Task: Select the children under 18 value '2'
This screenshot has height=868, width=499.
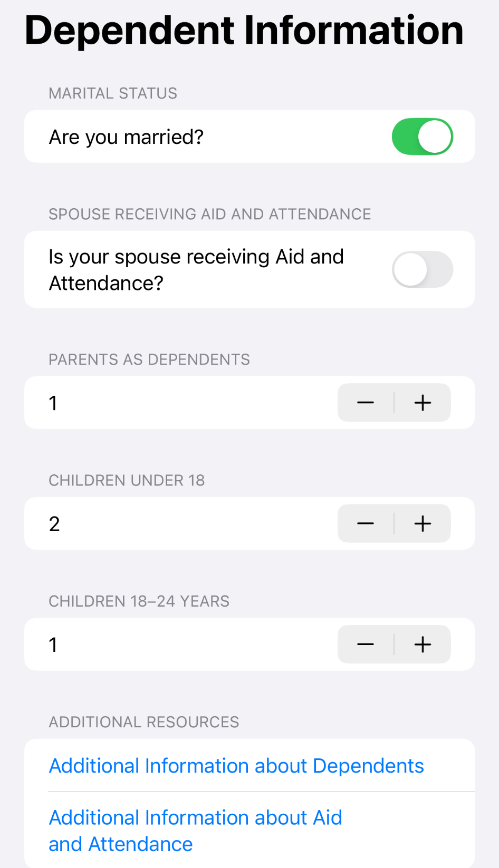Action: (x=54, y=524)
